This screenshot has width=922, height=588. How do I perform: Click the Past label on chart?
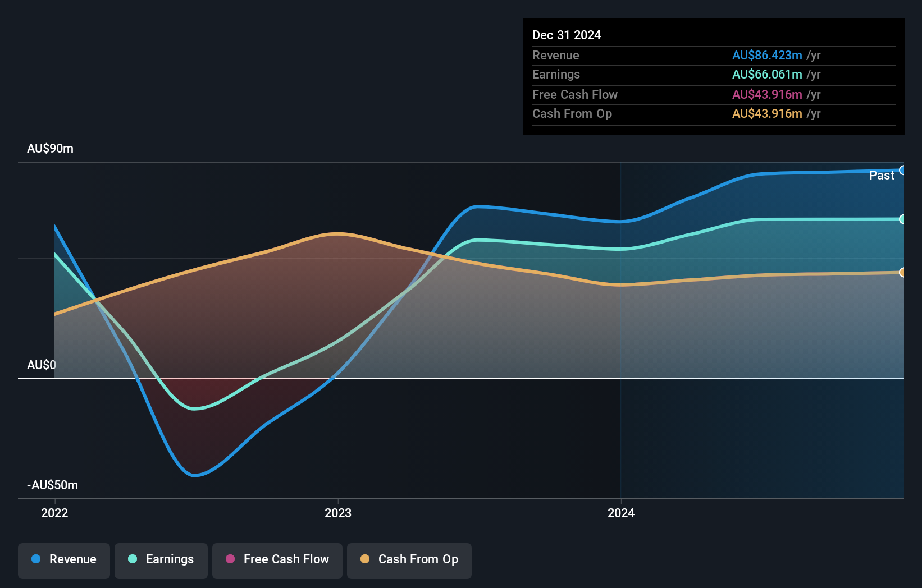click(882, 175)
